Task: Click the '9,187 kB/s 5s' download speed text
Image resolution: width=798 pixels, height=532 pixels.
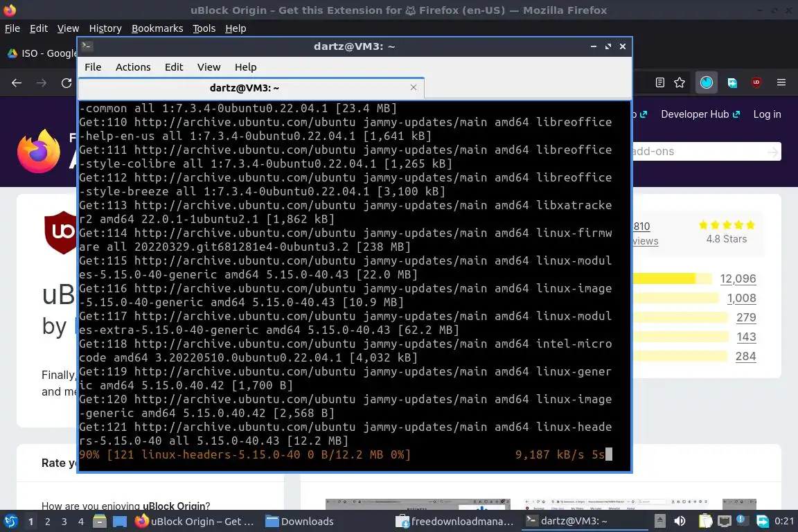Action: (x=560, y=454)
